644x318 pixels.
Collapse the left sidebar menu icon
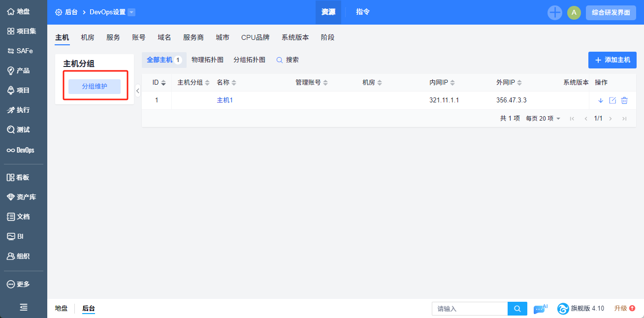coord(23,307)
